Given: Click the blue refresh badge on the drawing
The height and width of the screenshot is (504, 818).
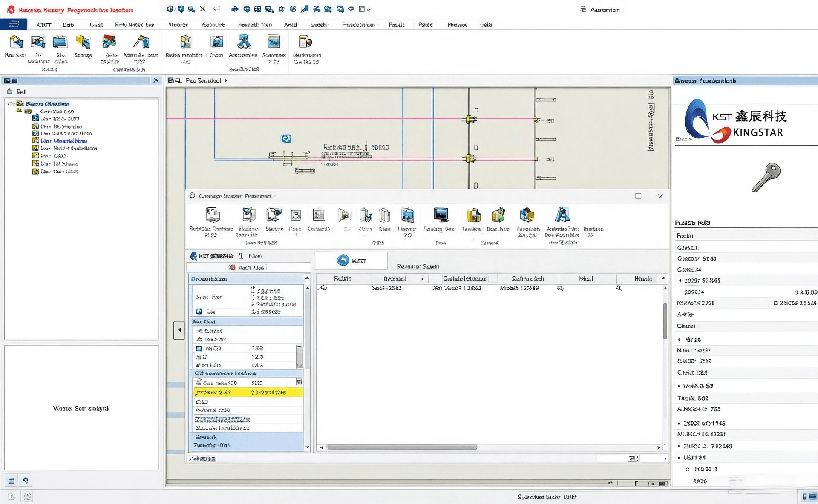Looking at the screenshot, I should pyautogui.click(x=286, y=138).
